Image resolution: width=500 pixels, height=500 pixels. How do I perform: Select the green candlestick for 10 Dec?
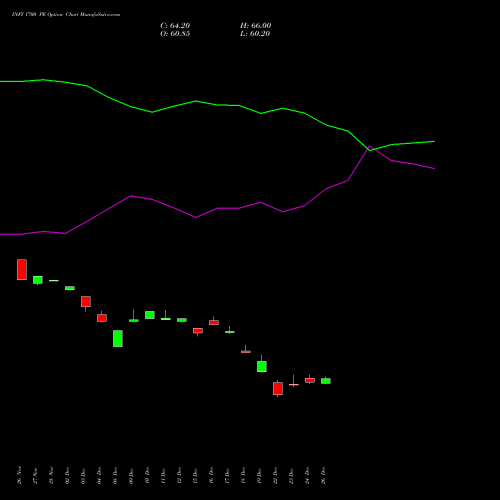(150, 315)
